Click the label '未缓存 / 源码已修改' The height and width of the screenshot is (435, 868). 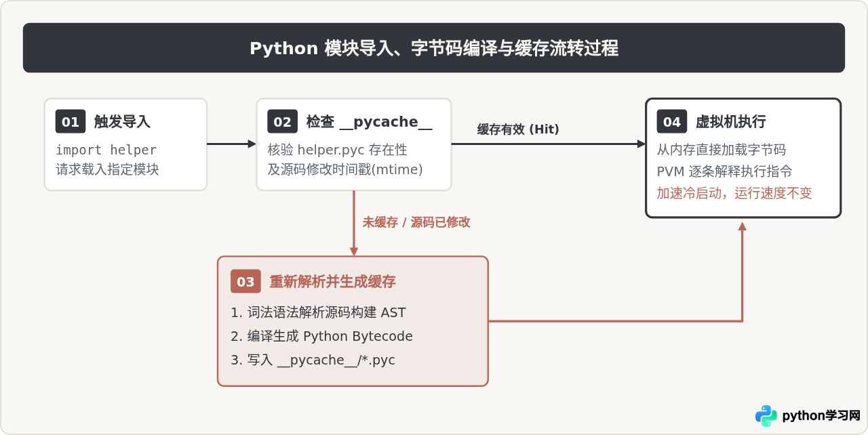tap(416, 222)
